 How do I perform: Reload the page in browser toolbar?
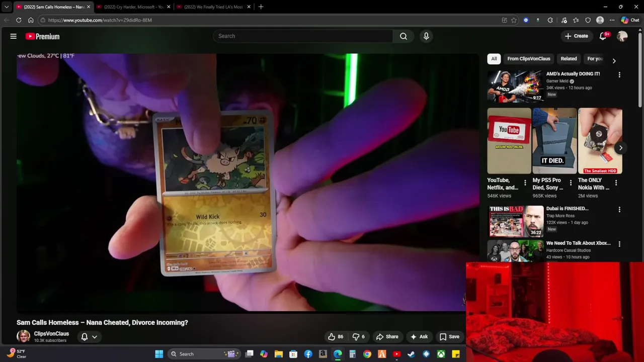pos(19,20)
